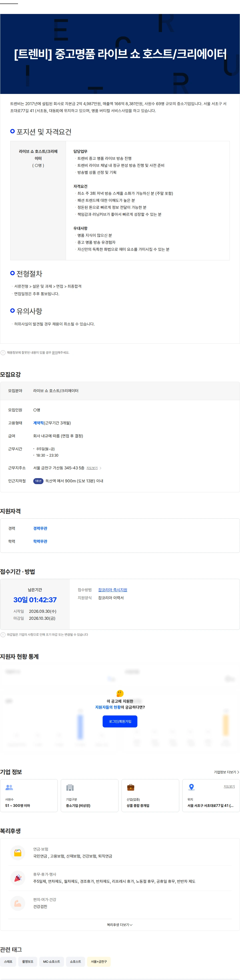
Task: Select the 쇼호스트 tag
Action: click(75, 961)
